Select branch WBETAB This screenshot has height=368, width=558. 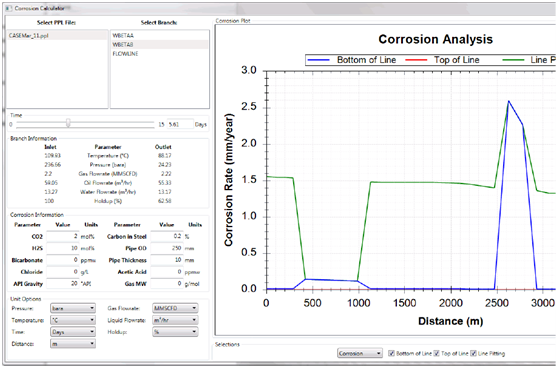[x=159, y=44]
